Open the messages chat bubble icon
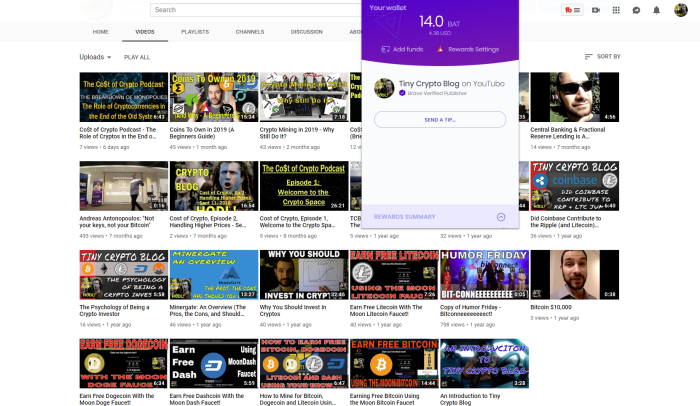700x406 pixels. pyautogui.click(x=636, y=10)
